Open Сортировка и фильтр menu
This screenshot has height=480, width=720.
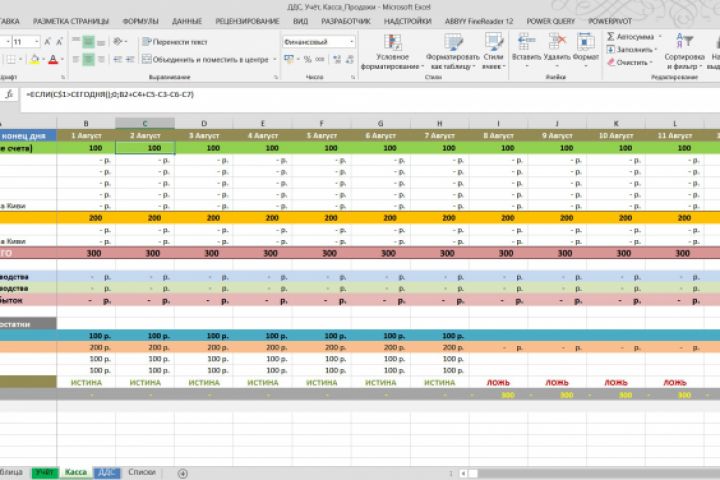684,51
